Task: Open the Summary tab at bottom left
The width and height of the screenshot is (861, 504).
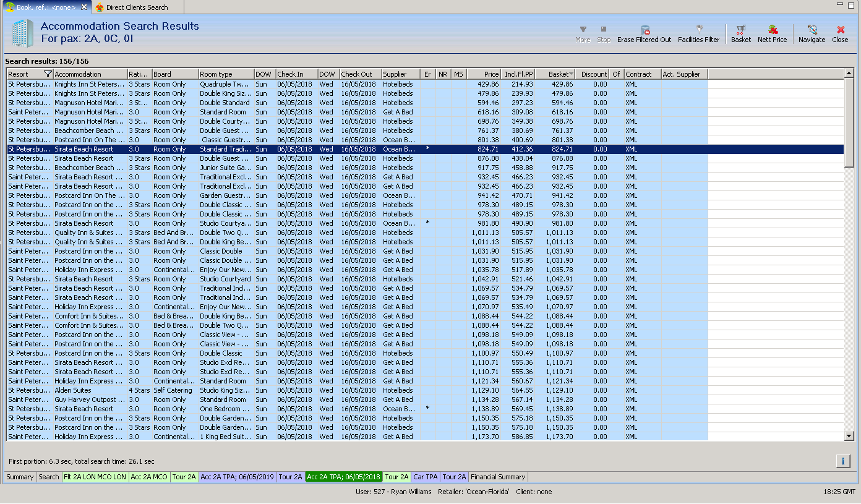Action: coord(20,477)
